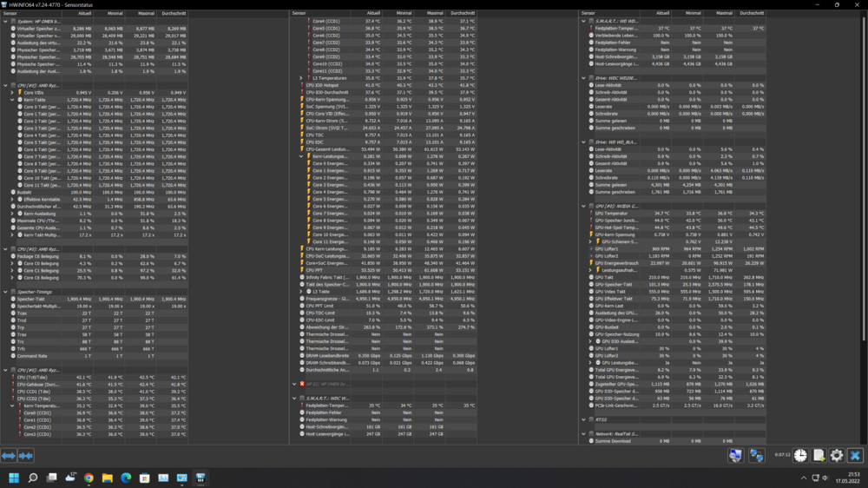The height and width of the screenshot is (488, 868).
Task: Show hidden system tray icons chevron
Action: [805, 478]
